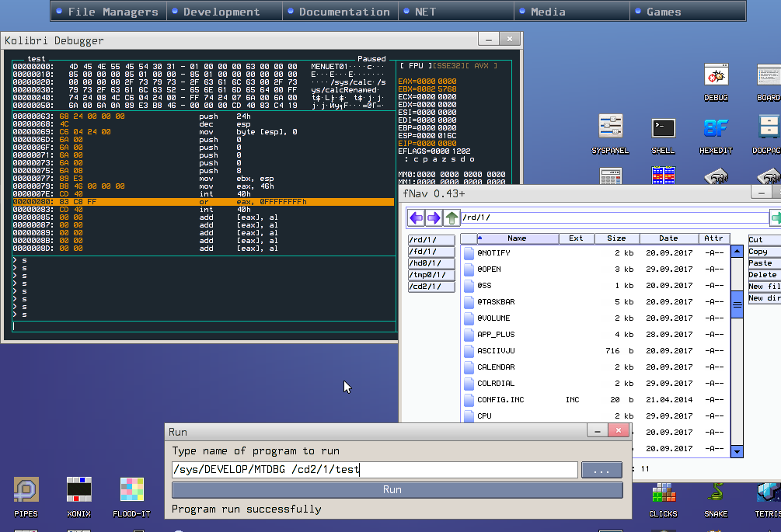The width and height of the screenshot is (781, 532).
Task: Click the fNav forward arrow
Action: tap(434, 217)
